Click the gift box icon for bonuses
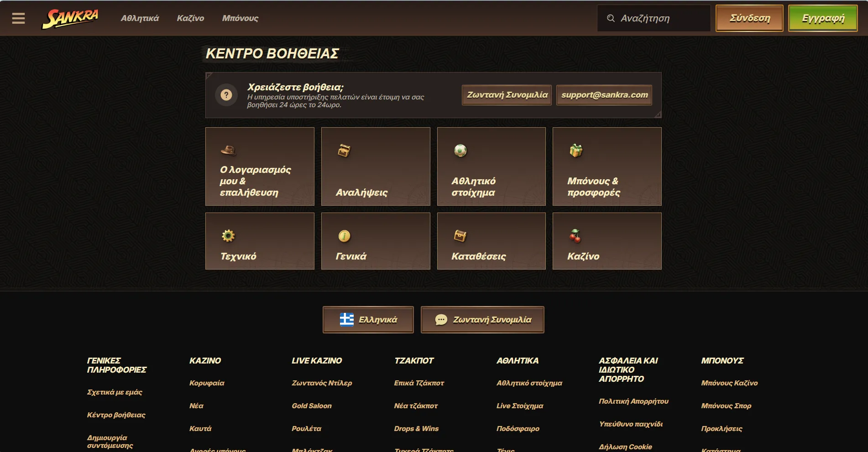Image resolution: width=868 pixels, height=452 pixels. tap(576, 150)
